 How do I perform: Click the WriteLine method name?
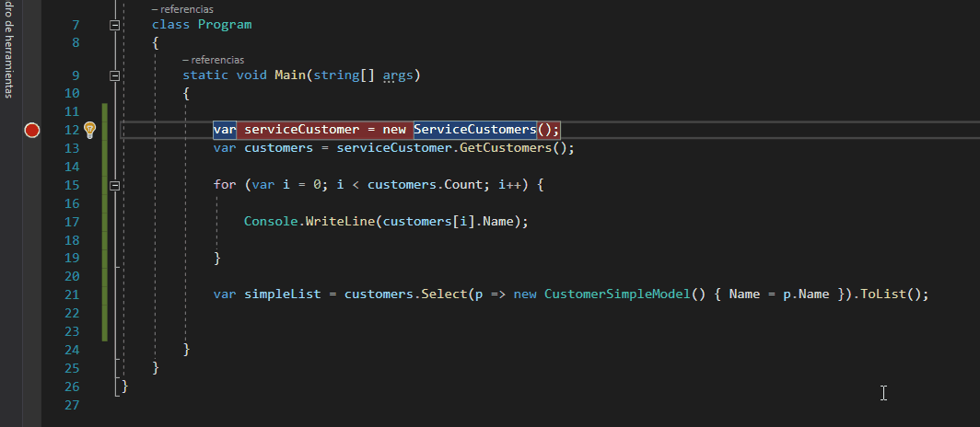point(340,222)
